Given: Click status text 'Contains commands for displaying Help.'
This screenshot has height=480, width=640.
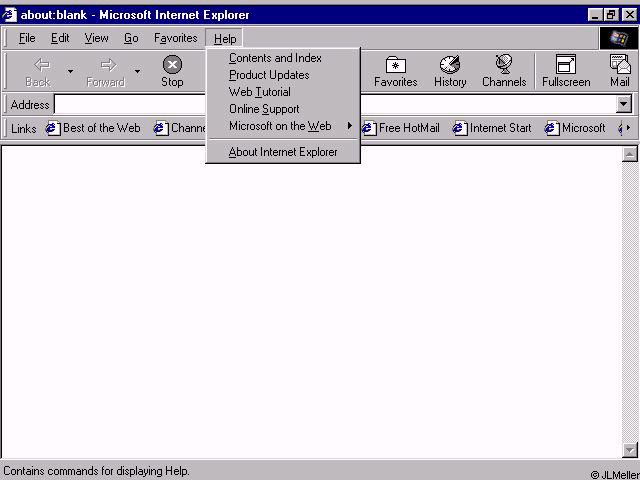Looking at the screenshot, I should pos(97,471).
